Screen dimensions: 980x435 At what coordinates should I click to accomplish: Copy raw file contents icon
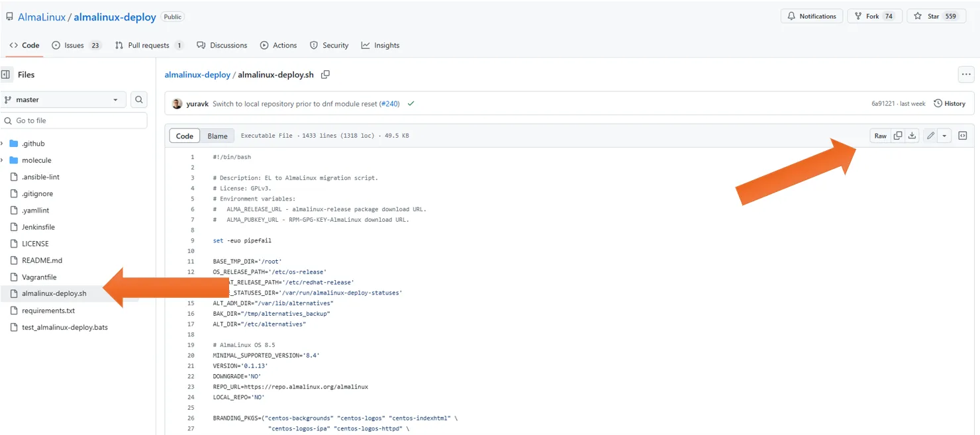click(898, 136)
